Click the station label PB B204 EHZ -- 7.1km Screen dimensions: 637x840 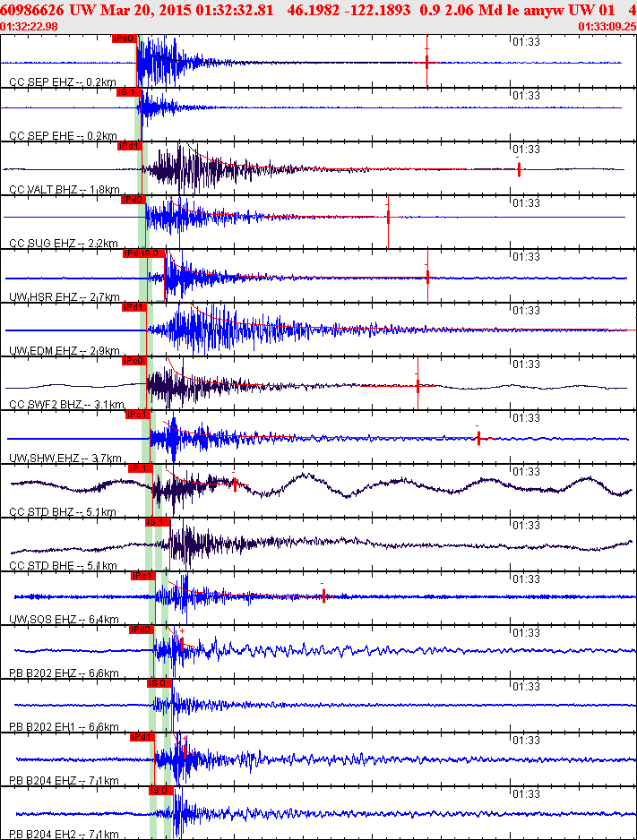click(65, 780)
